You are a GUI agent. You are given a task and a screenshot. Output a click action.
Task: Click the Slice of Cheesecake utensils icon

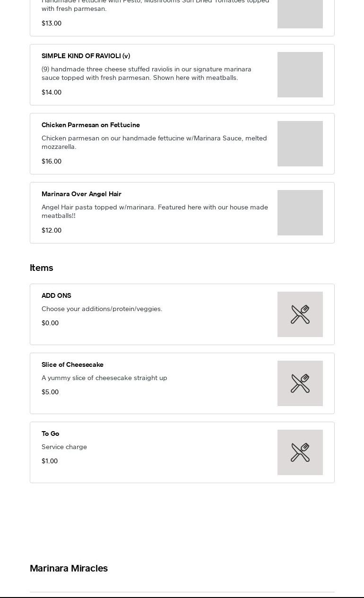click(x=300, y=383)
